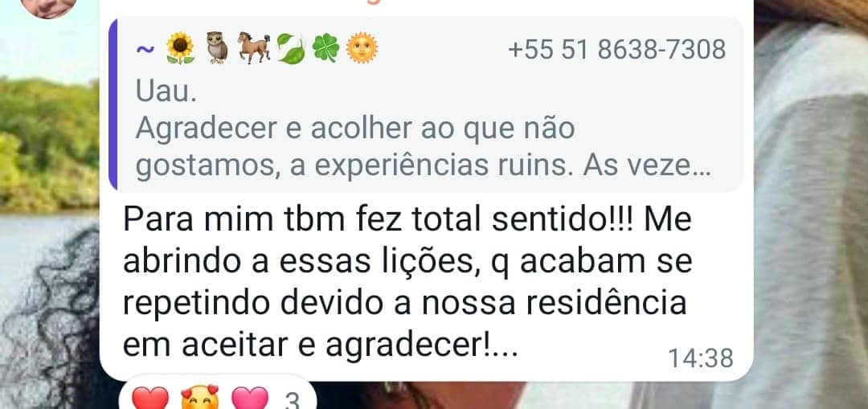Tap the four-leaf clover emoji
This screenshot has height=409, width=868.
[x=326, y=49]
